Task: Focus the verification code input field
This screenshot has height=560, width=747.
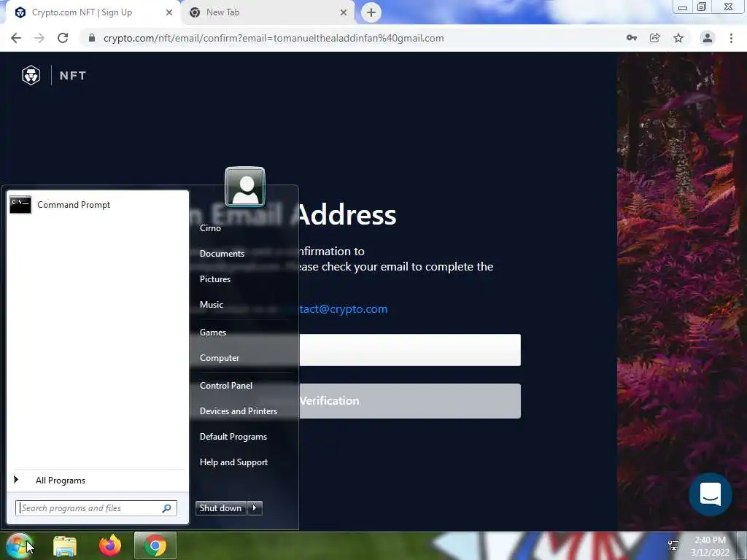Action: (x=410, y=350)
